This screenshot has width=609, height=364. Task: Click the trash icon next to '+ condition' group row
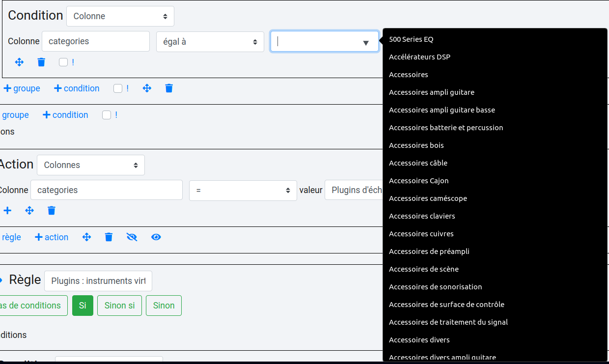169,88
